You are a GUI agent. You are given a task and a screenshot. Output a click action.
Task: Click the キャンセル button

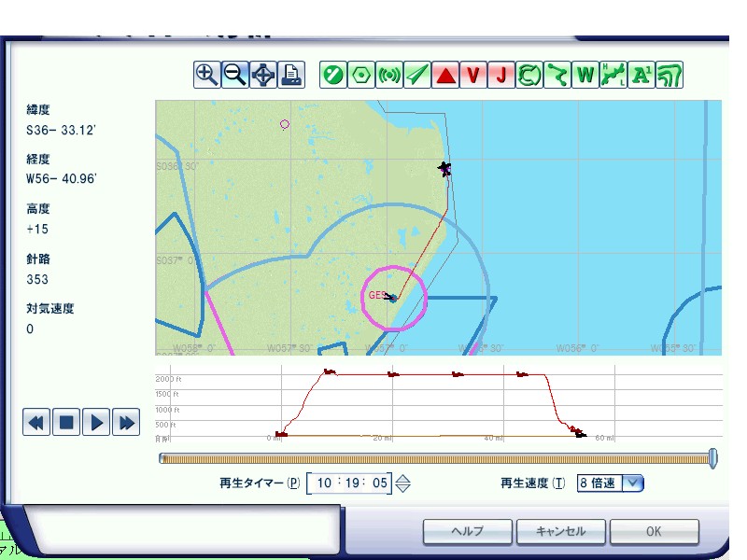[560, 531]
